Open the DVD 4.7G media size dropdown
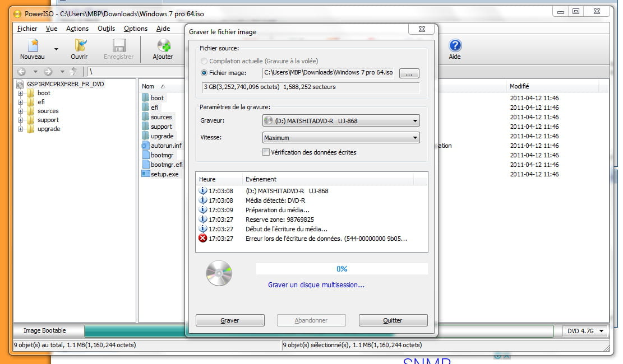 [585, 330]
